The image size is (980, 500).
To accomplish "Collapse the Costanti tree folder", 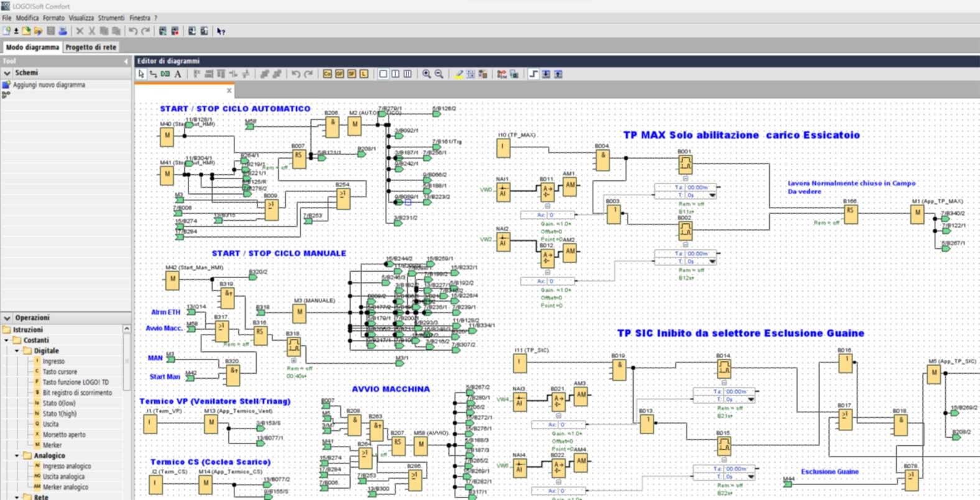I will 7,340.
